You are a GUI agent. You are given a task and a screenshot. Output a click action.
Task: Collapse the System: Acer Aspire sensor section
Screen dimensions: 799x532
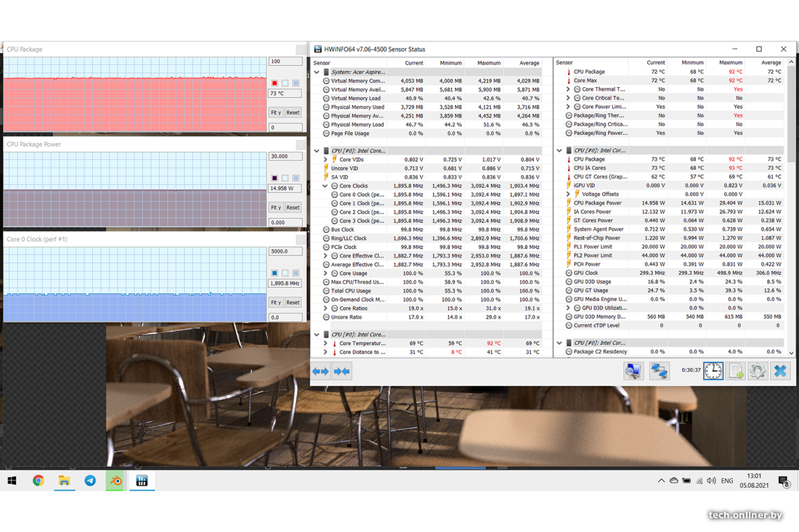click(317, 72)
